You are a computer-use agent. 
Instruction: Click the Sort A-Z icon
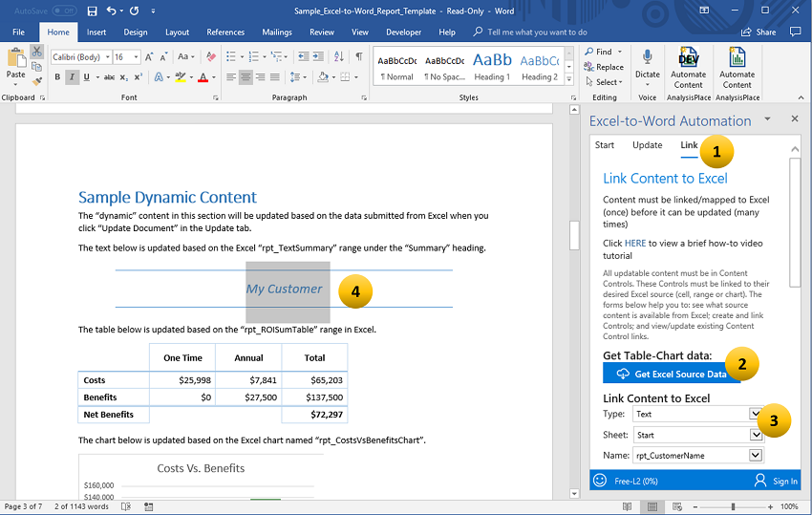click(x=339, y=56)
